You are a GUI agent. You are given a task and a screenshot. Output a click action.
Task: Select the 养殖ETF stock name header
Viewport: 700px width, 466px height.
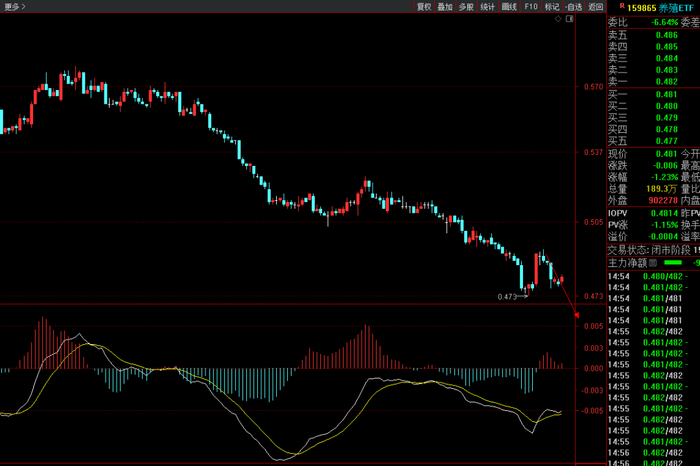click(x=676, y=7)
